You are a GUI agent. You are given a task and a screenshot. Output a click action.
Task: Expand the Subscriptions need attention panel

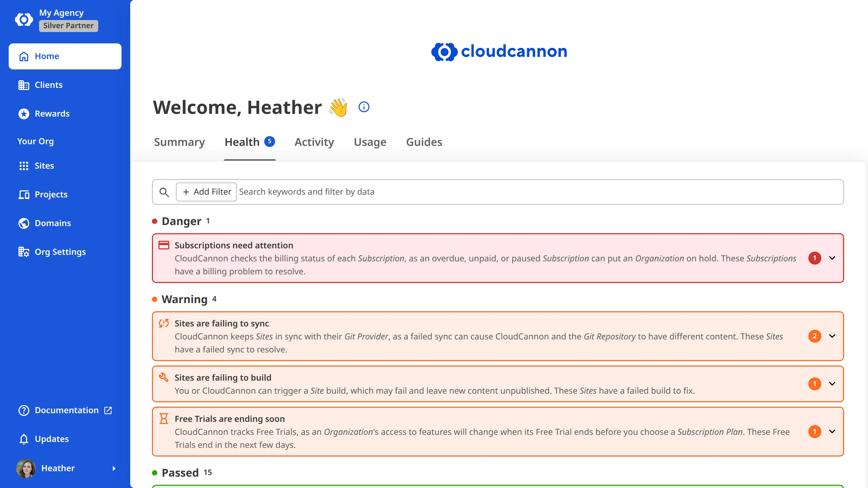click(x=832, y=258)
